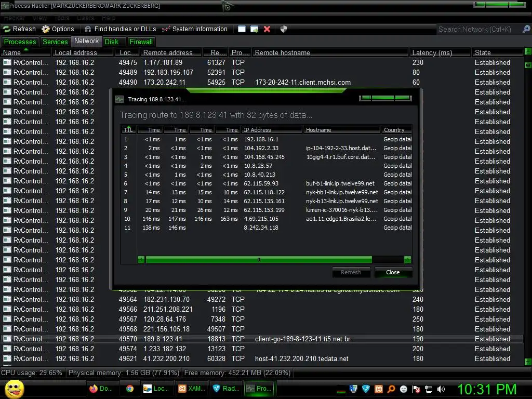Click the XAMPP tray icon
The image size is (532, 399).
coord(378,389)
